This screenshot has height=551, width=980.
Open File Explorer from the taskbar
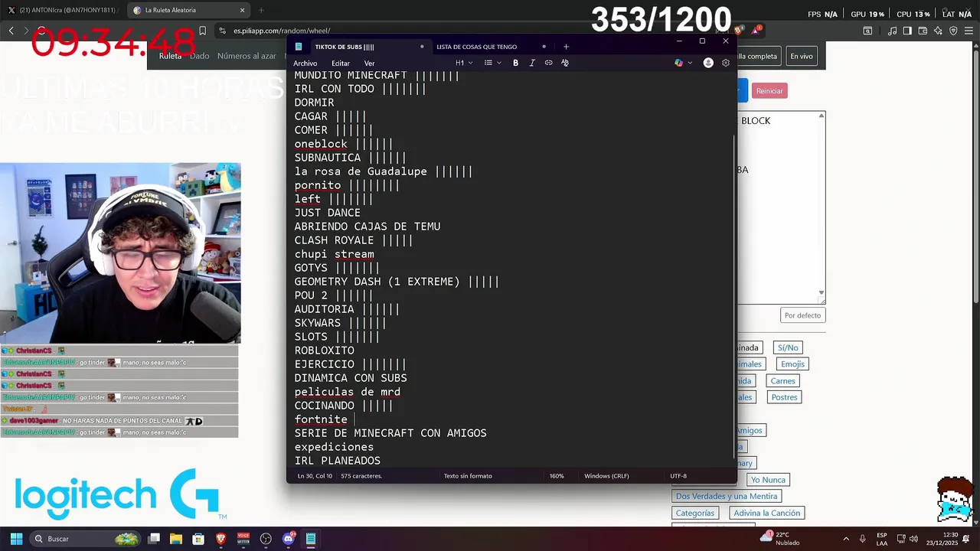point(176,539)
